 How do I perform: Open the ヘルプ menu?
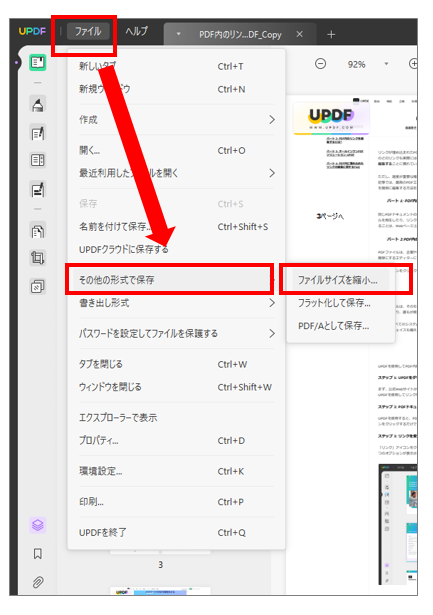pyautogui.click(x=136, y=31)
